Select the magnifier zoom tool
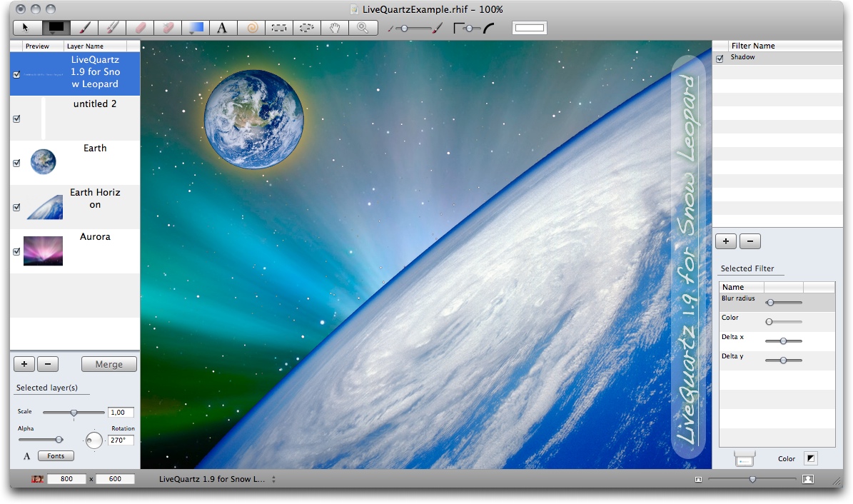 (x=363, y=28)
